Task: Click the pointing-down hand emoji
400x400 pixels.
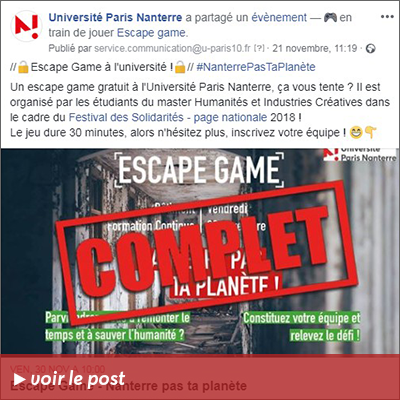Action: click(x=371, y=133)
